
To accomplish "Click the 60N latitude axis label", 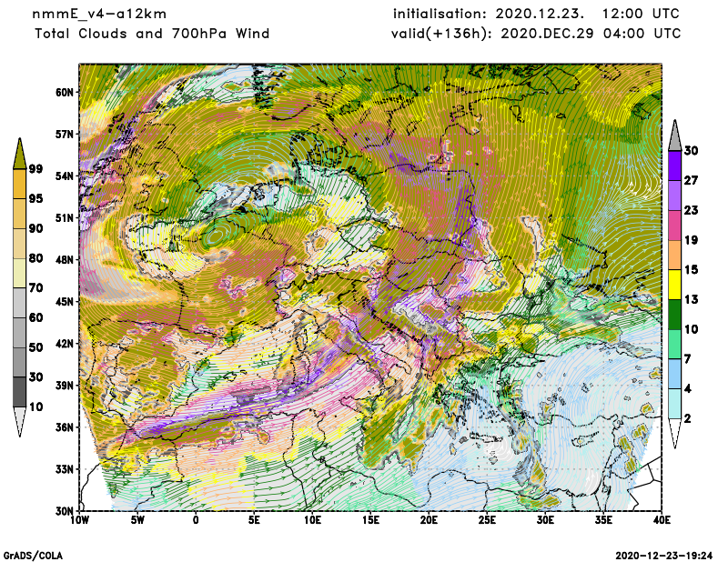I will tap(64, 93).
